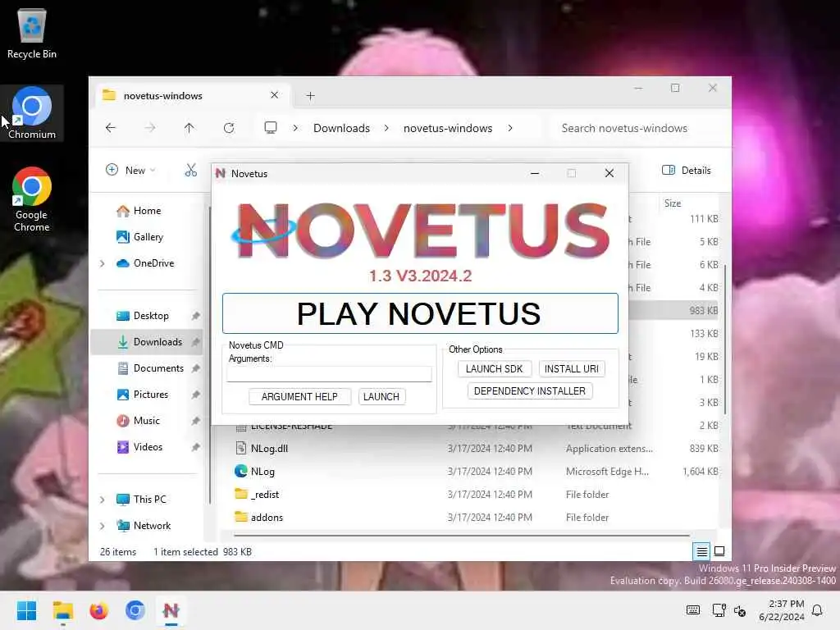
Task: Click the LAUNCH button in Novetus CMD
Action: point(381,396)
